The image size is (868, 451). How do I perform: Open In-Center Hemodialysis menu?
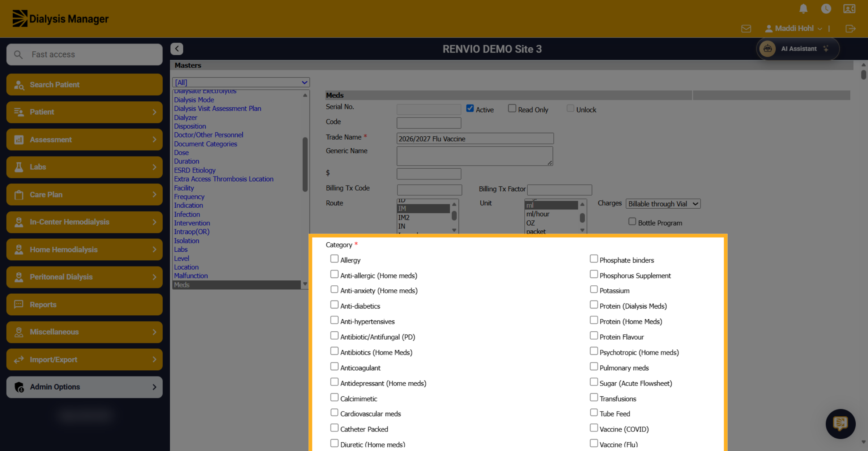pyautogui.click(x=85, y=222)
